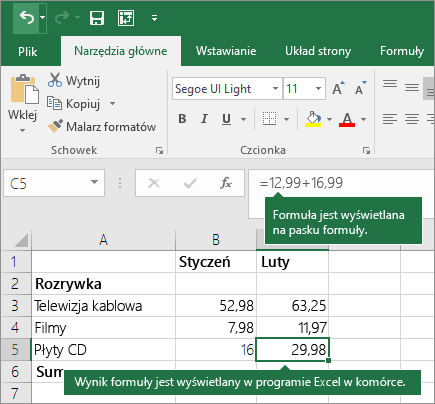The image size is (435, 404).
Task: Expand the Name Box dropdown arrow
Action: [x=95, y=182]
